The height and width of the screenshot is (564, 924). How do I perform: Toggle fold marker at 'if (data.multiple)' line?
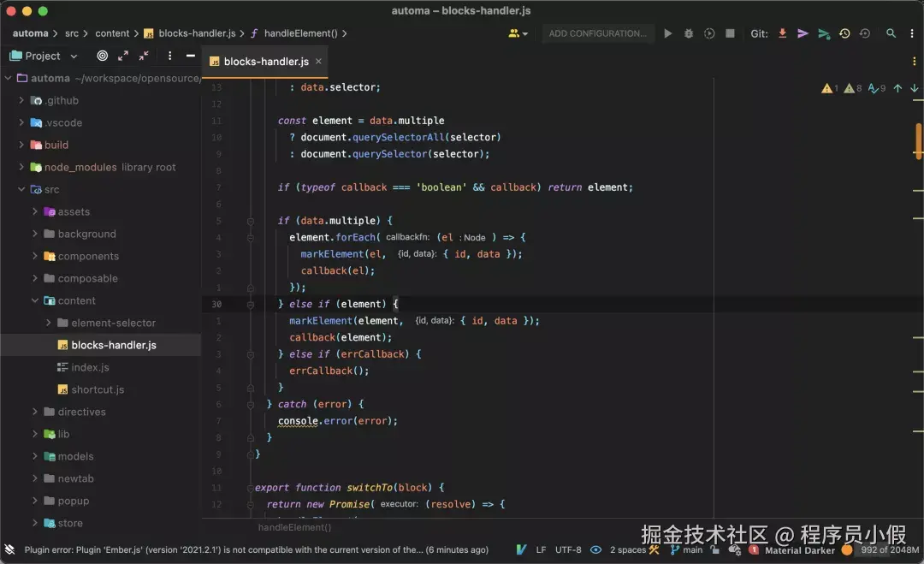tap(251, 221)
